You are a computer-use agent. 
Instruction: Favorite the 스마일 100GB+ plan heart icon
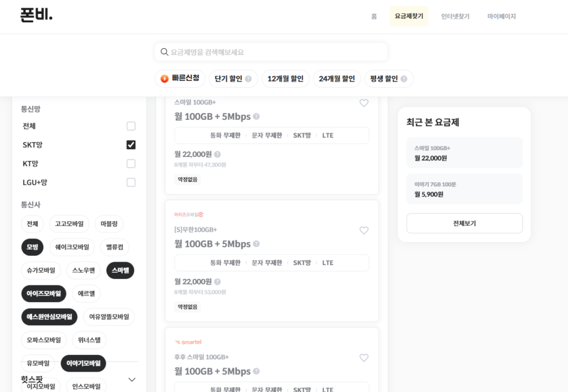pos(364,103)
